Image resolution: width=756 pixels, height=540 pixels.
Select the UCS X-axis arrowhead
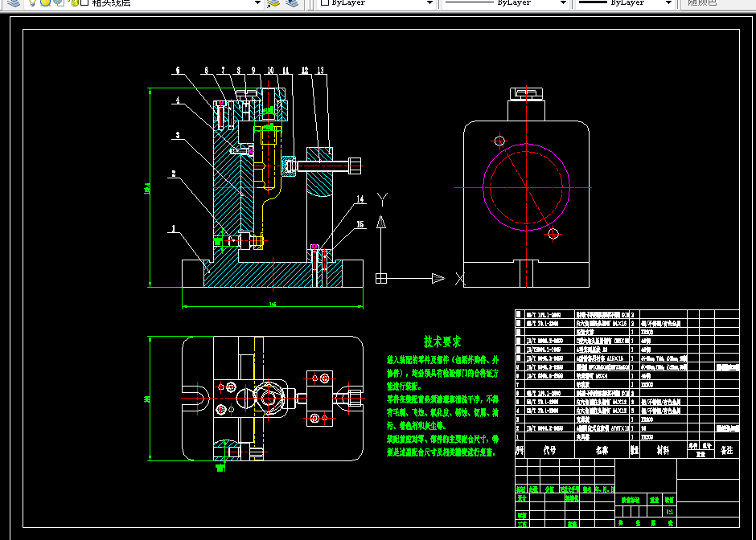click(x=438, y=278)
